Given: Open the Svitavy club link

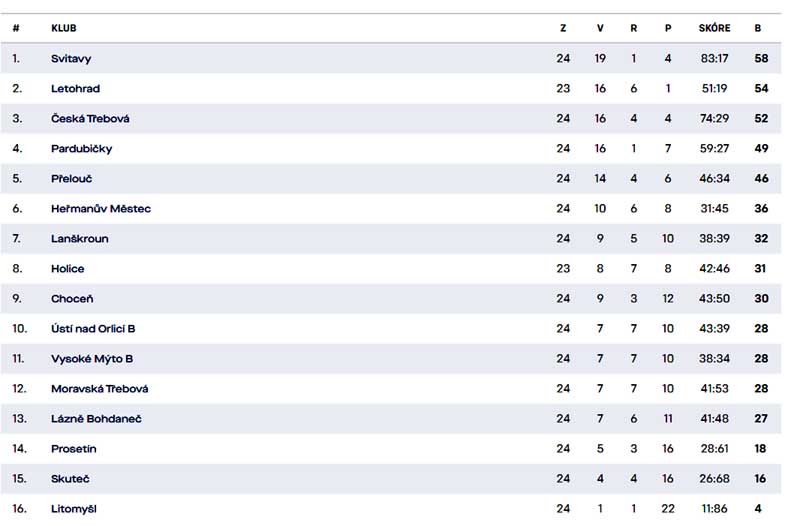Looking at the screenshot, I should (71, 59).
